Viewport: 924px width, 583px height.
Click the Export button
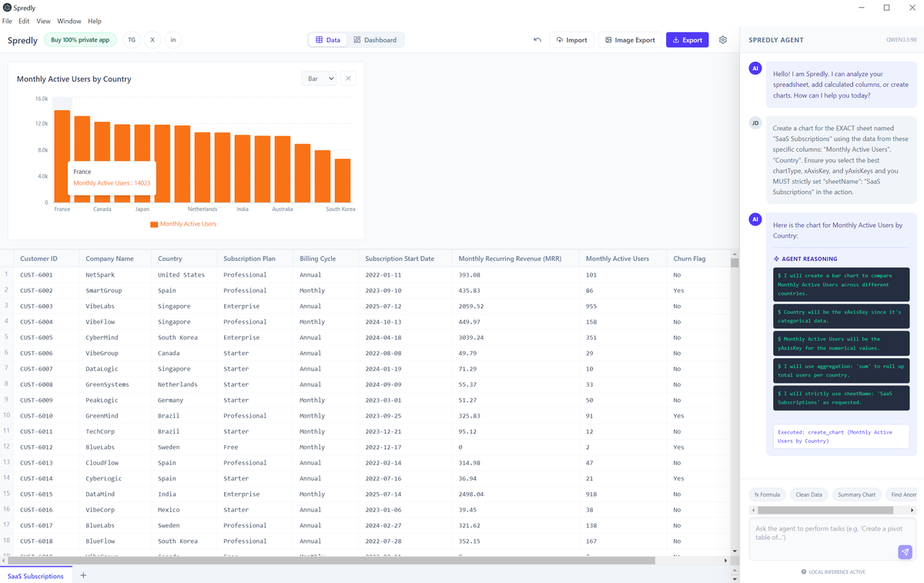click(687, 40)
